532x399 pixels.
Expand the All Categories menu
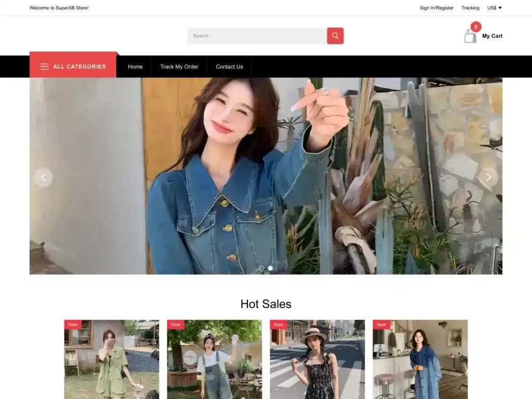79,66
